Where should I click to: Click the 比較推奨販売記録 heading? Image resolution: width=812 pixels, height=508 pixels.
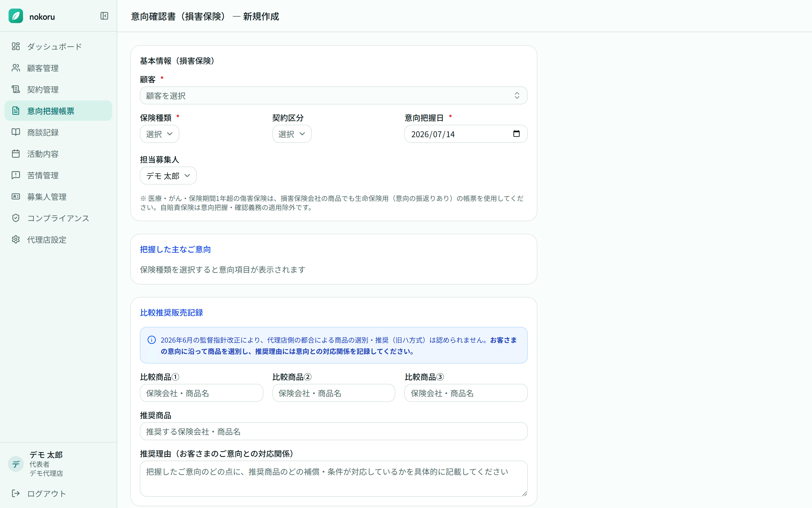coord(171,312)
